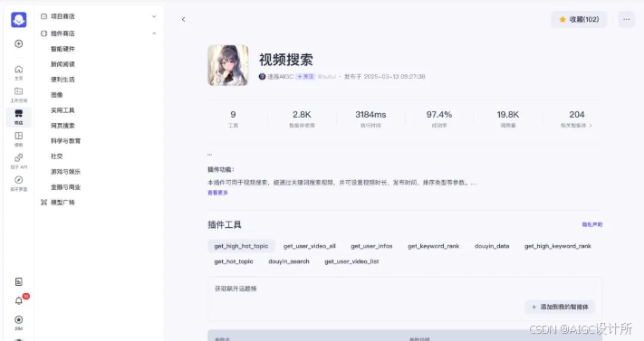This screenshot has width=644, height=341.
Task: Click the Coze logo icon
Action: point(18,19)
